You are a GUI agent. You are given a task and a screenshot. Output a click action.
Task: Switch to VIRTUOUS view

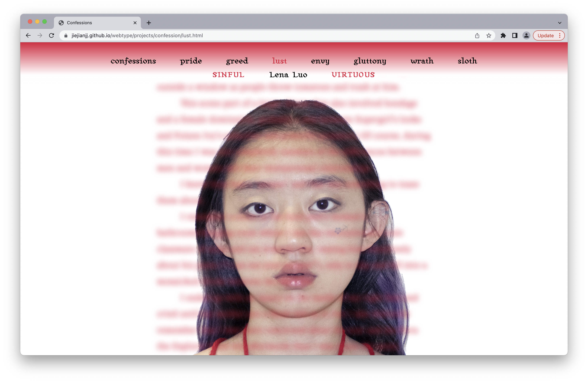[353, 75]
